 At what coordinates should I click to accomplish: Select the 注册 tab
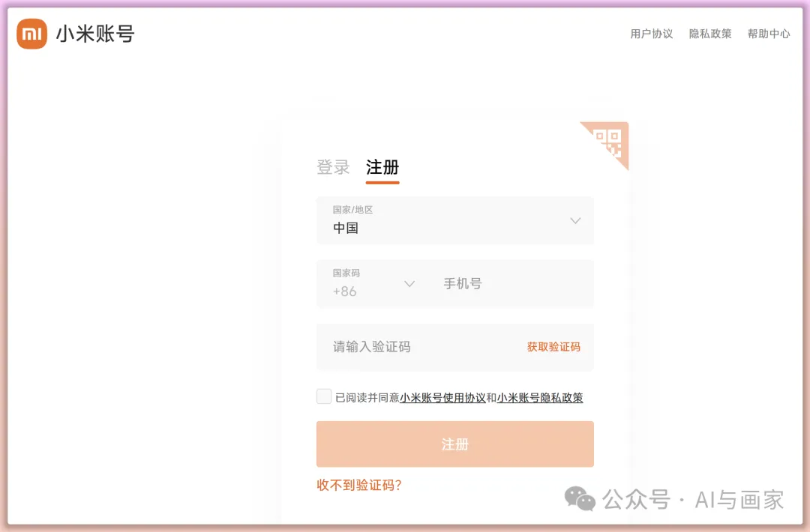382,167
